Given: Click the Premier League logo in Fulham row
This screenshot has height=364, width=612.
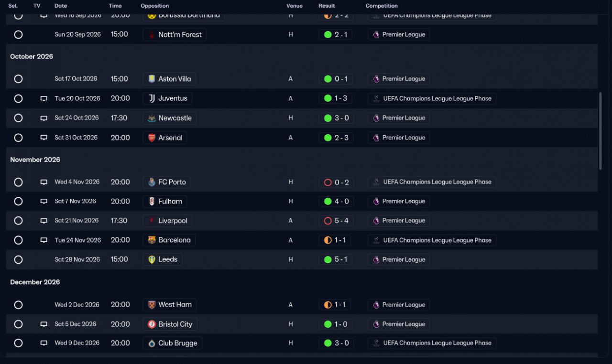Looking at the screenshot, I should point(376,202).
